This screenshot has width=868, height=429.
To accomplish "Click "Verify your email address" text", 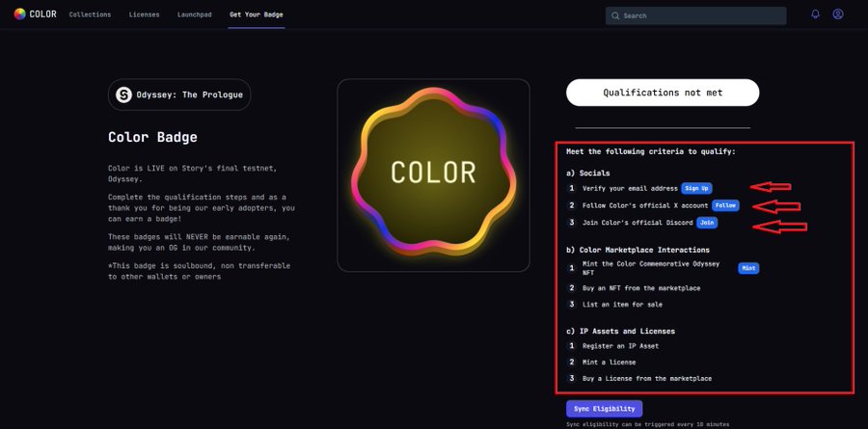I will (630, 189).
